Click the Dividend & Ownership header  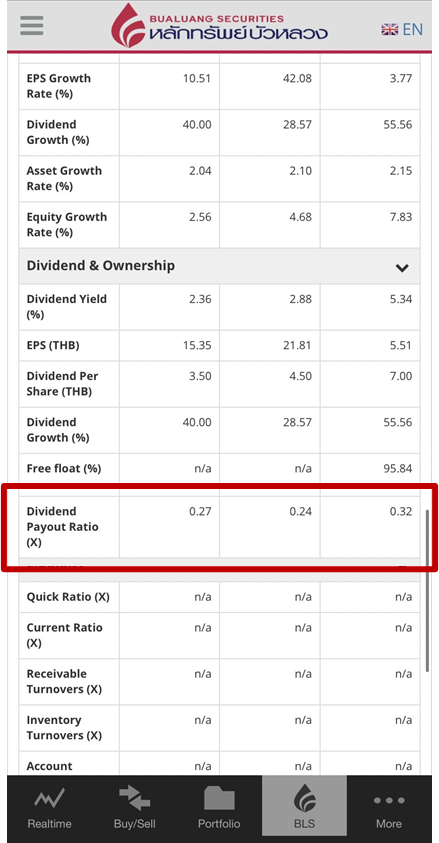coord(219,266)
